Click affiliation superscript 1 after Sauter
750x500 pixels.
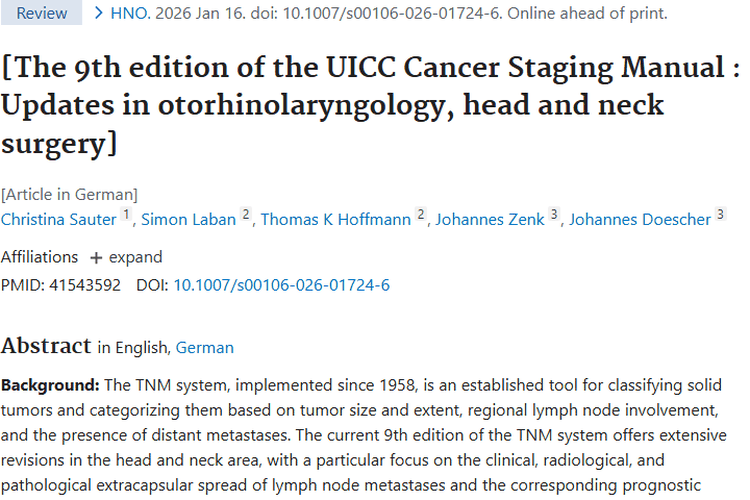pos(127,216)
